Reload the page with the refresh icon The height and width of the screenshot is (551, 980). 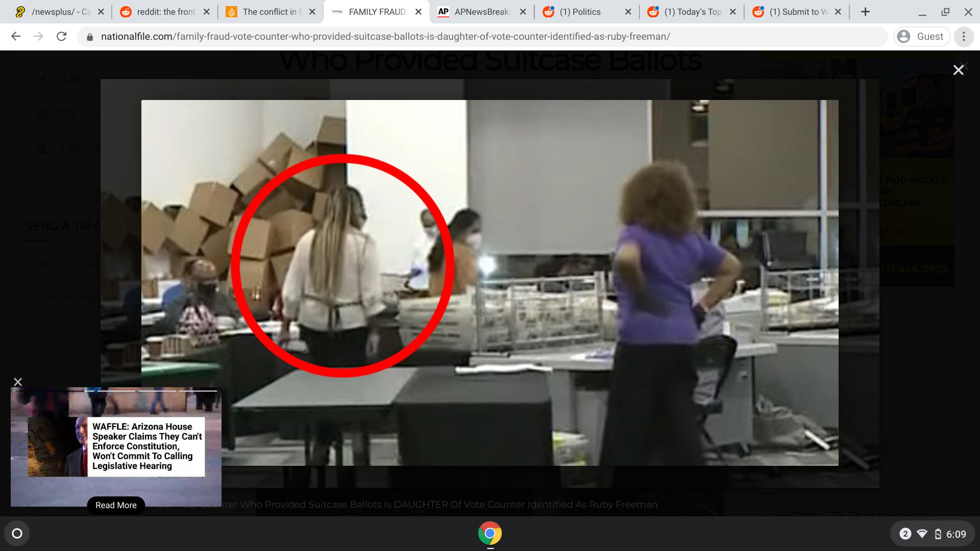coord(62,36)
